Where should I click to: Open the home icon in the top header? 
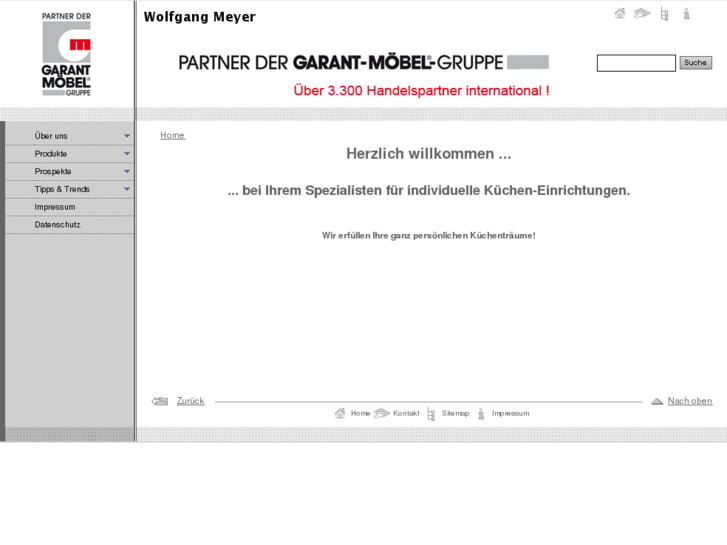[619, 14]
